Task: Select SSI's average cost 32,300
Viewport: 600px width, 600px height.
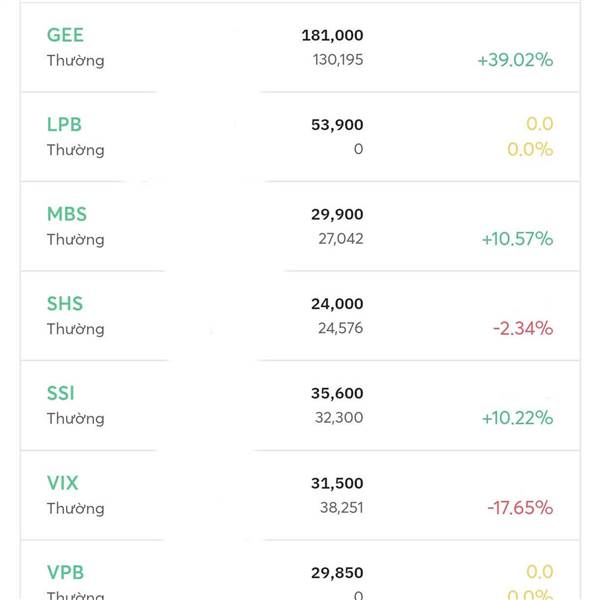Action: click(339, 418)
